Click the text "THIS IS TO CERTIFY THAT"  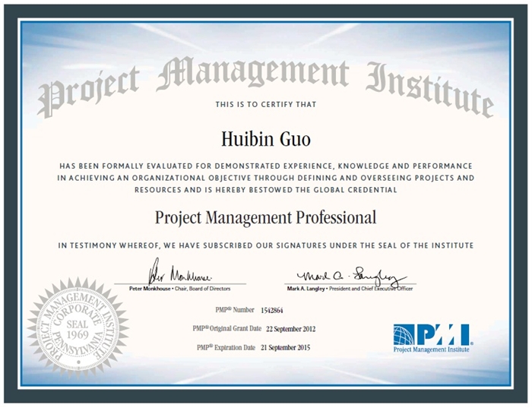click(265, 105)
